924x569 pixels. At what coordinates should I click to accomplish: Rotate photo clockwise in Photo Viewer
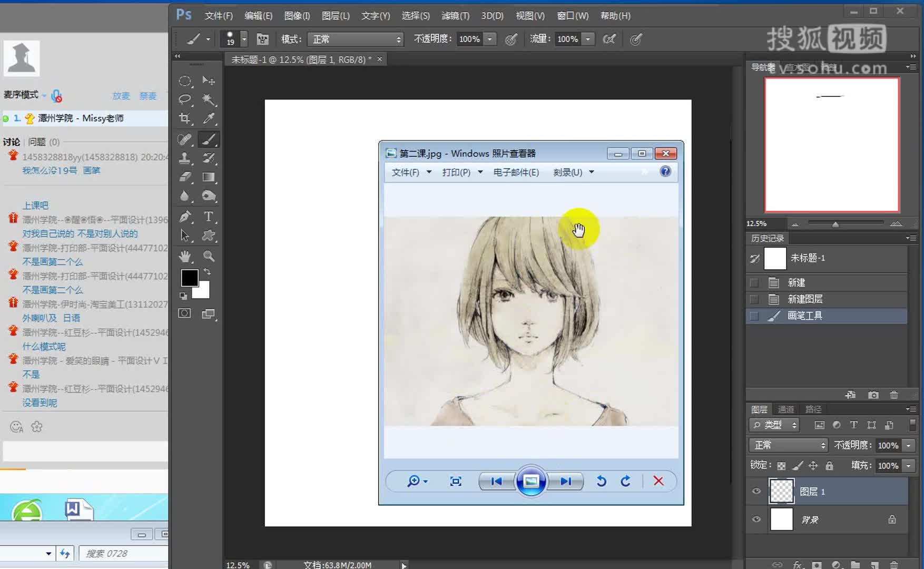coord(625,481)
